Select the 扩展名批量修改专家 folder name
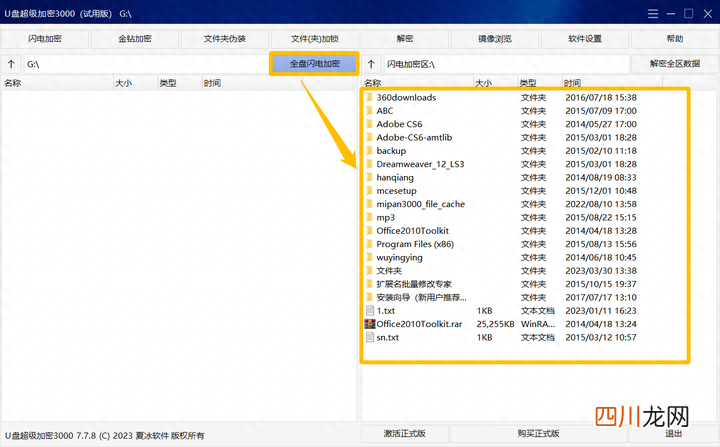 (x=414, y=284)
